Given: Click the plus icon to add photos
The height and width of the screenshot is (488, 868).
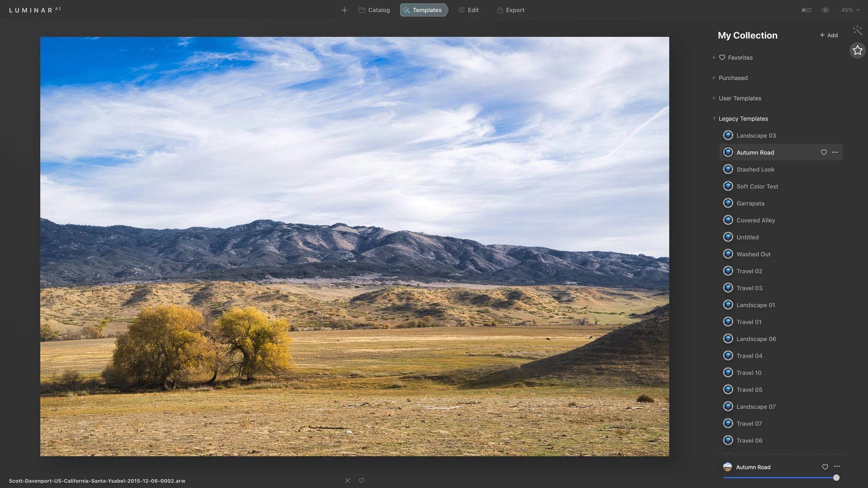Looking at the screenshot, I should point(344,10).
